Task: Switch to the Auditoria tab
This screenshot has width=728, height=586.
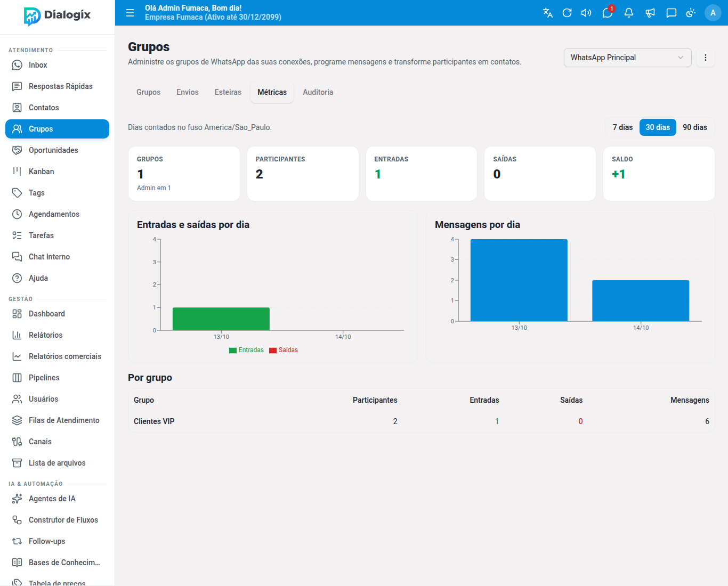Action: click(x=318, y=92)
